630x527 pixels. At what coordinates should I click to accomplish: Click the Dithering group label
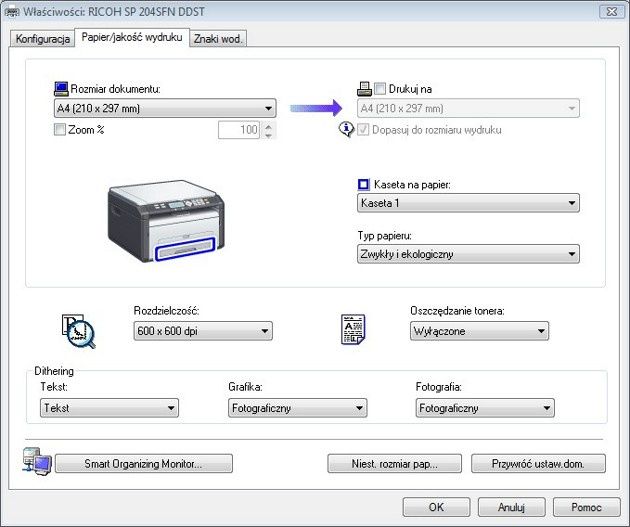click(x=54, y=371)
